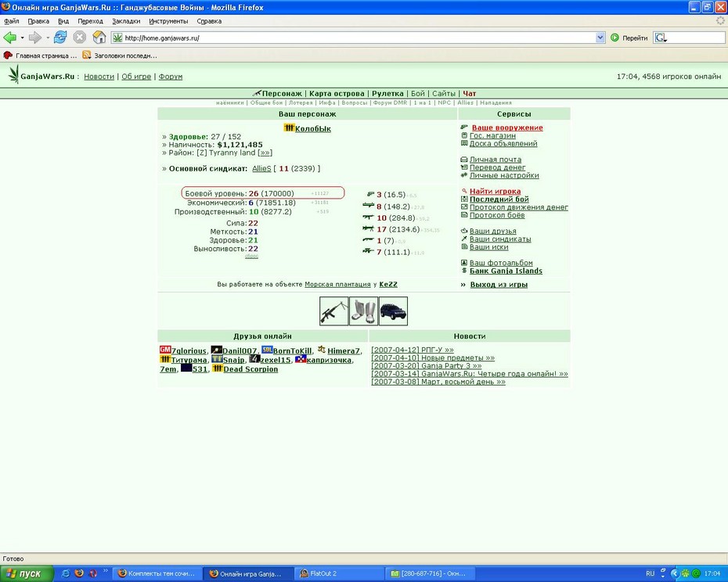Open Личные настройки link
This screenshot has width=728, height=582.
(504, 175)
